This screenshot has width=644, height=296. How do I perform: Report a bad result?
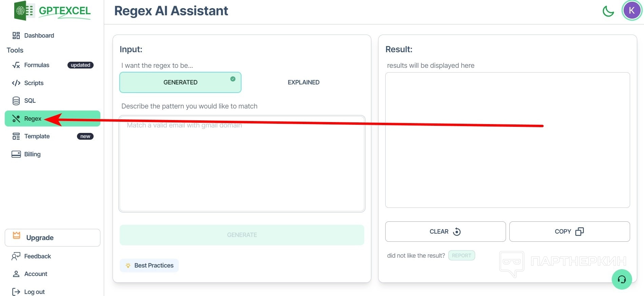[461, 256]
